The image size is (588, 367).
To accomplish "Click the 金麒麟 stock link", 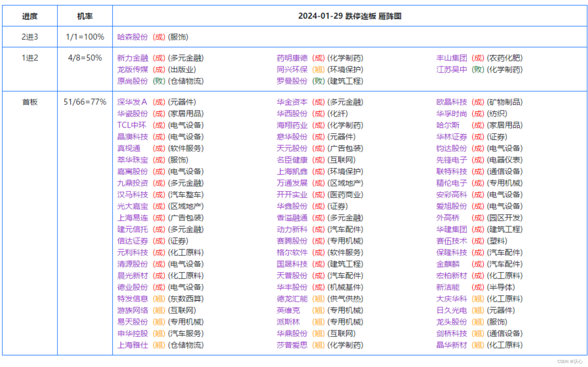I will click(448, 264).
